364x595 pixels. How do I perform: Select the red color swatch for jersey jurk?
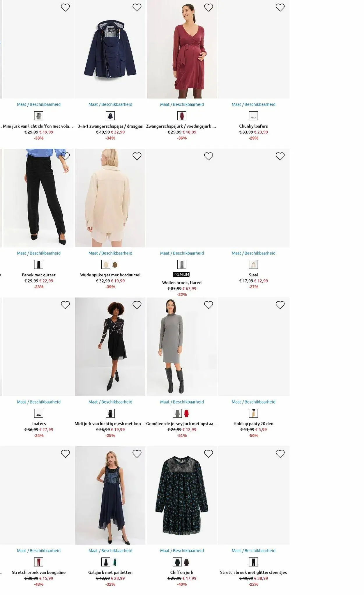click(x=186, y=413)
